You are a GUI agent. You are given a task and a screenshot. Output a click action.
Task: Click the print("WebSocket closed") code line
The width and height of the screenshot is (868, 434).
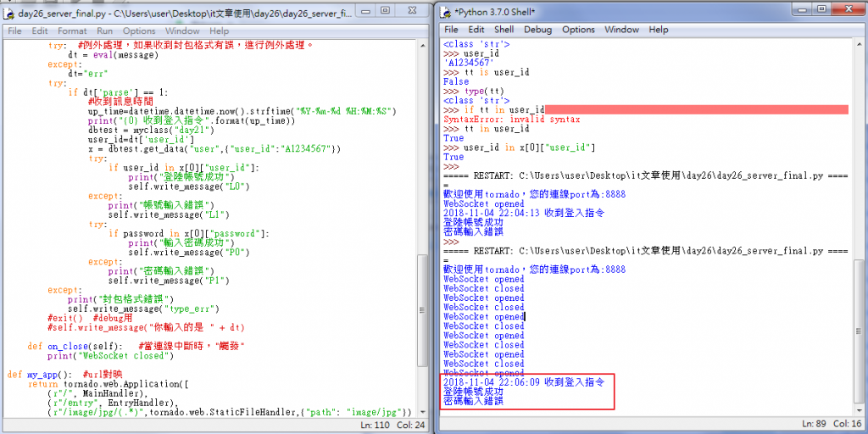(111, 356)
